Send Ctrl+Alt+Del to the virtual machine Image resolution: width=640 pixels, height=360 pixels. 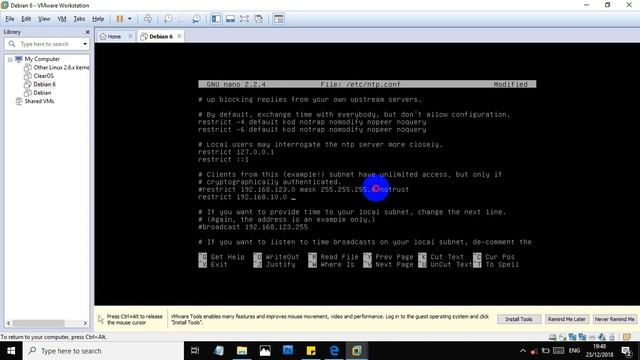click(148, 19)
